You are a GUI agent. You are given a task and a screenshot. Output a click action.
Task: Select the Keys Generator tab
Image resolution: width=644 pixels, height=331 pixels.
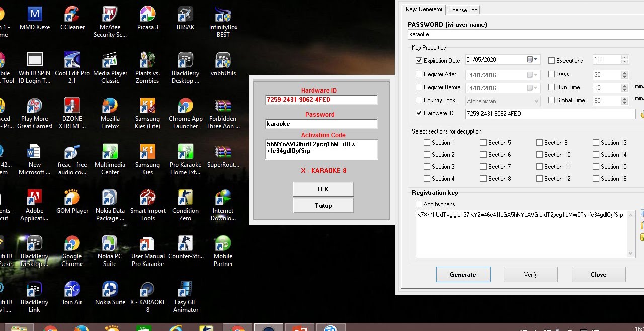(x=424, y=9)
